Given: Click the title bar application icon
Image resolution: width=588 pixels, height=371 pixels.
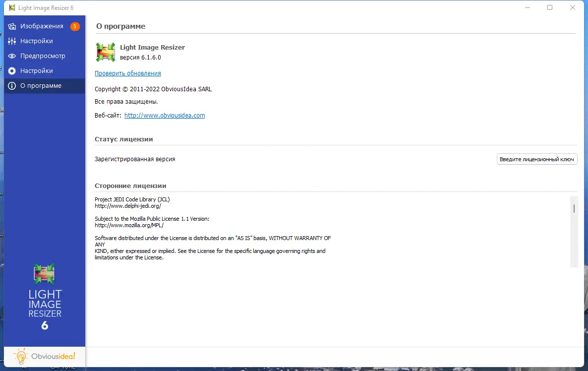Looking at the screenshot, I should tap(12, 7).
